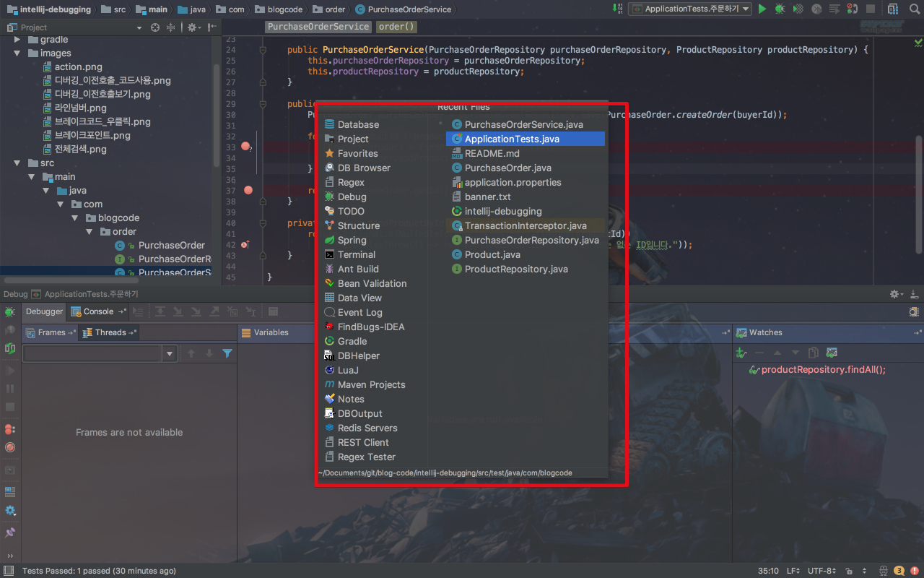Collapse the order package in project tree
Screen dimensions: 924x578
(88, 231)
